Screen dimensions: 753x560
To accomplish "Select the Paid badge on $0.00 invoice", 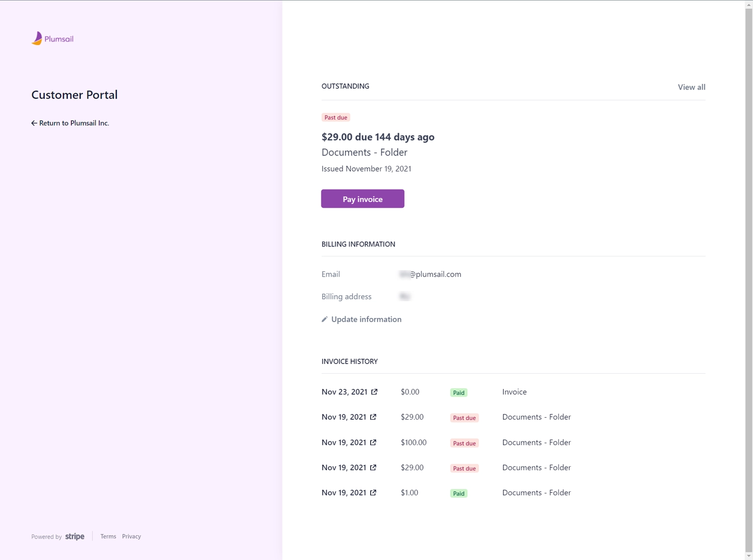I will pos(459,392).
